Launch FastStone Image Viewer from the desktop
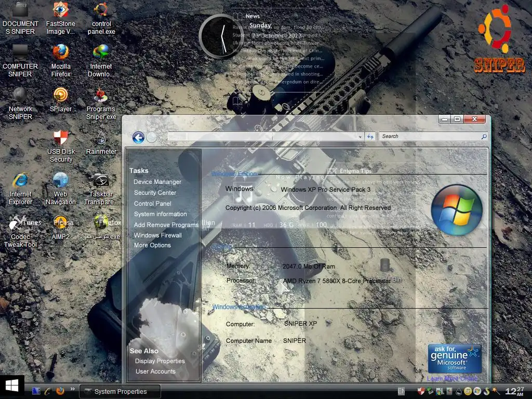This screenshot has width=532, height=399. 61,18
